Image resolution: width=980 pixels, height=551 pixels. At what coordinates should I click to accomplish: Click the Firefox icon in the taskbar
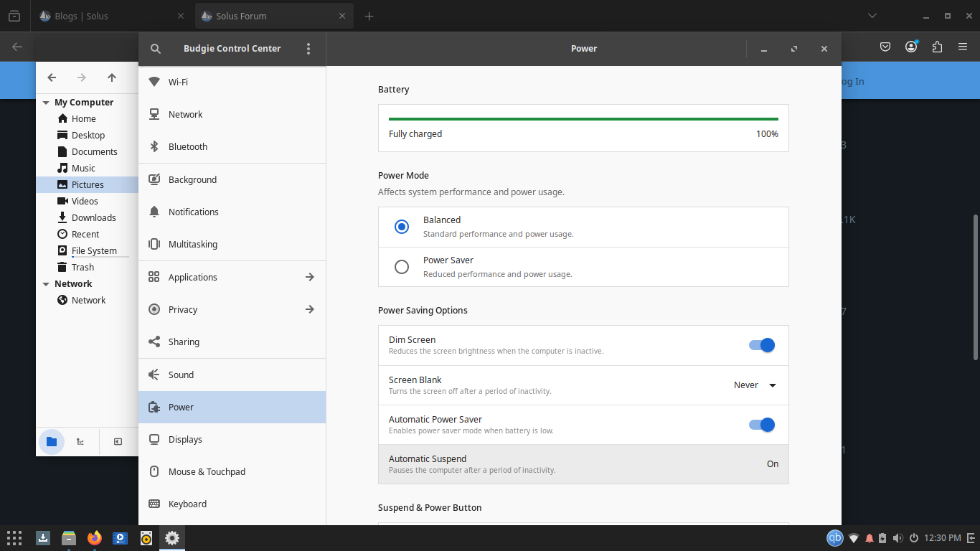[x=95, y=538]
